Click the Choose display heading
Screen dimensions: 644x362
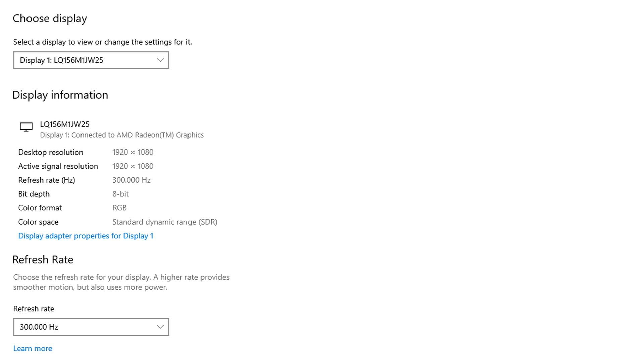[50, 19]
